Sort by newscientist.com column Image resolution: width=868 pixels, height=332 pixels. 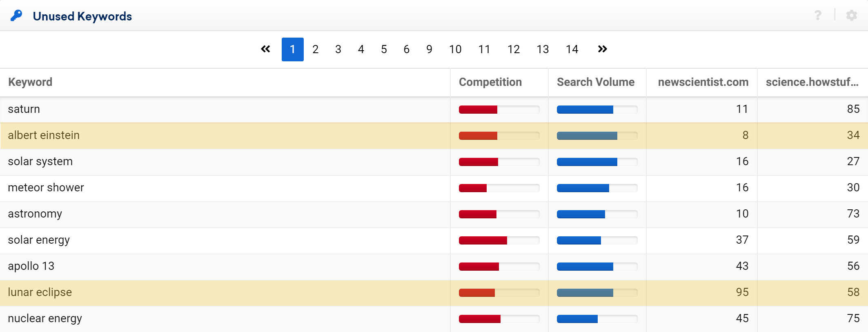click(x=703, y=82)
